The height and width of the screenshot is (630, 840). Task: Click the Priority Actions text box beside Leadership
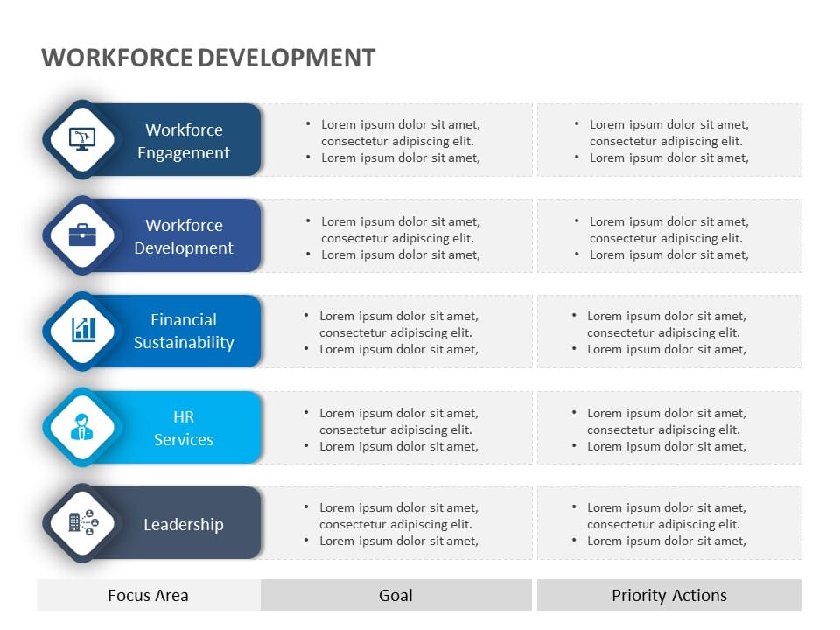point(669,523)
